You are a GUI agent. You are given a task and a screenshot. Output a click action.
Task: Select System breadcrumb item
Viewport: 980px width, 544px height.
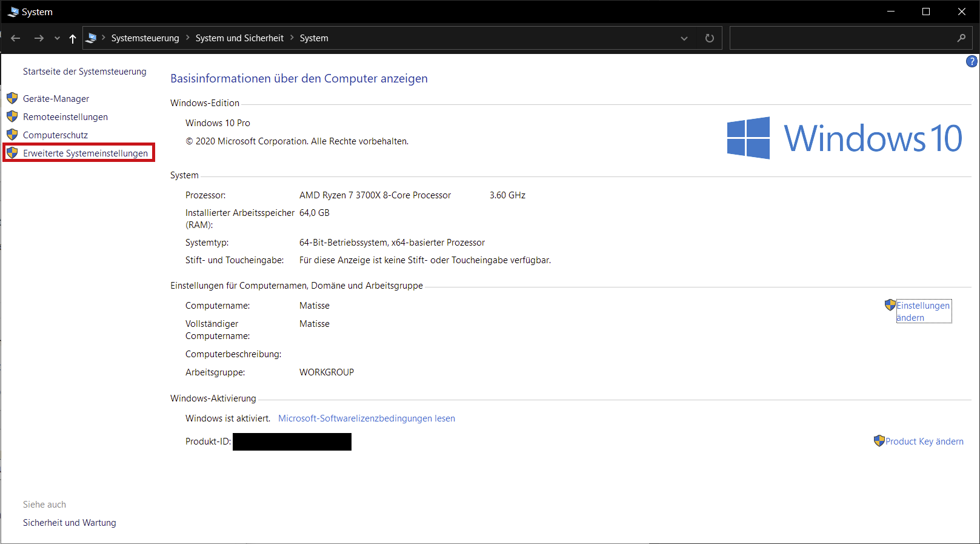pos(314,38)
